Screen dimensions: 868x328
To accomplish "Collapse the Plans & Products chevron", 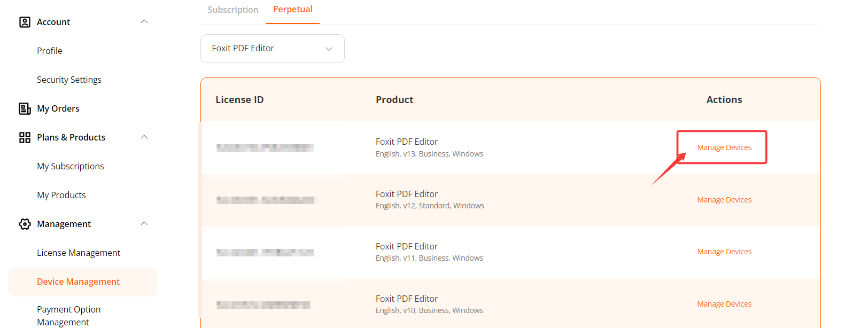I will click(144, 137).
